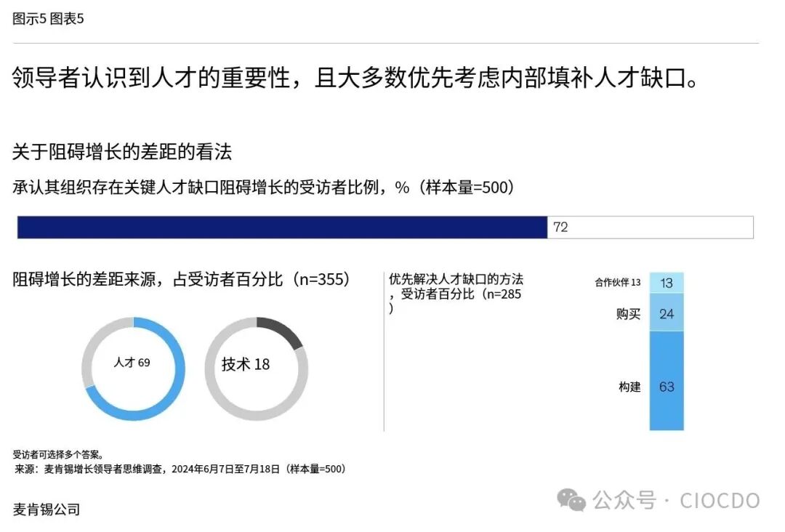This screenshot has height=532, width=785.
Task: Click the 关于阻碍增长的差距的看法 subtitle
Action: (122, 152)
